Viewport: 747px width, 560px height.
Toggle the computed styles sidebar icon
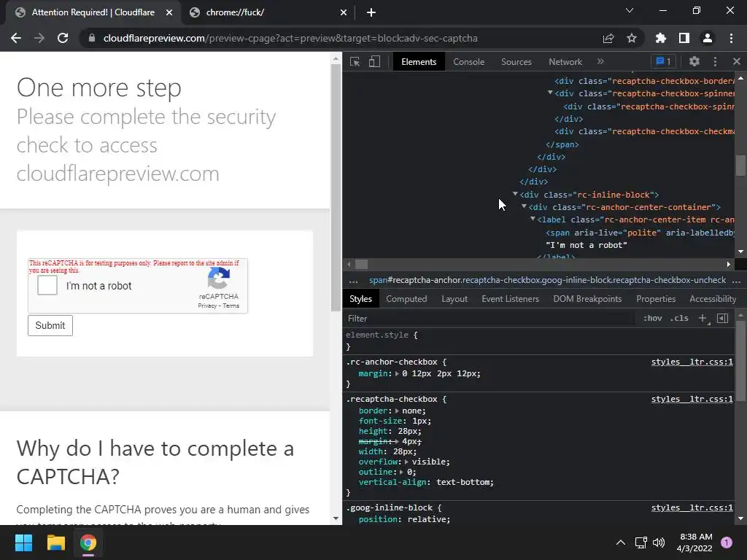[x=723, y=318]
